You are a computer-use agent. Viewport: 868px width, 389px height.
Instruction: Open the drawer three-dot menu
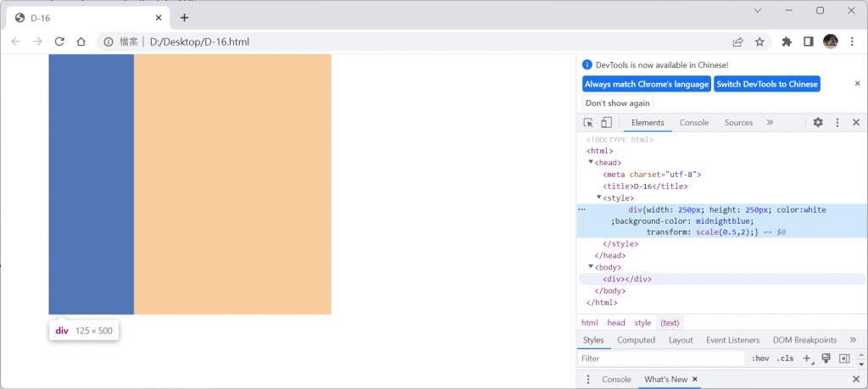(588, 380)
